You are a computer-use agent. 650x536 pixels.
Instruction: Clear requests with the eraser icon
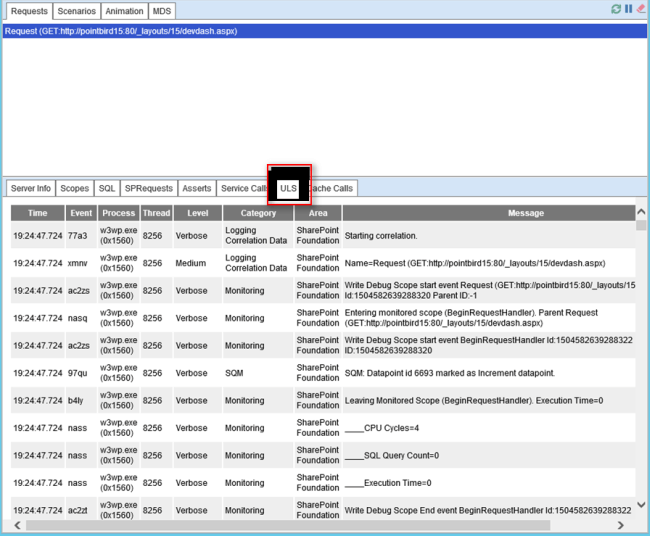click(641, 9)
